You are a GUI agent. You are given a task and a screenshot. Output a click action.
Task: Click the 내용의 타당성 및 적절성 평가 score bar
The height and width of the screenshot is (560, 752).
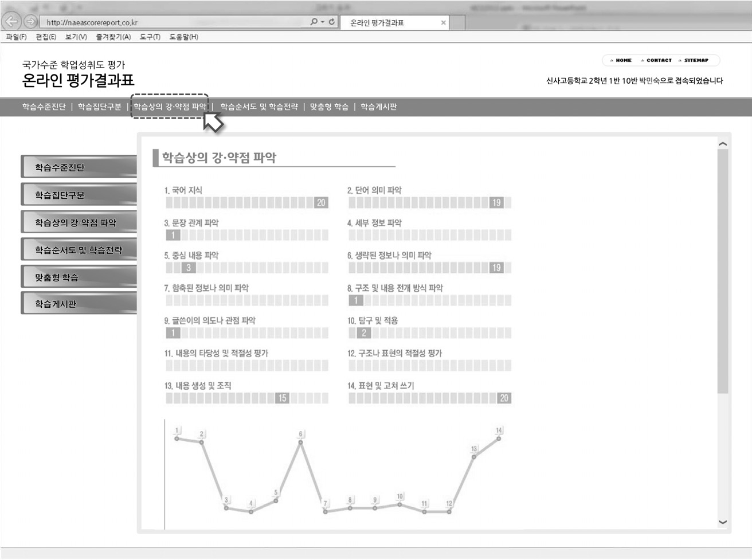247,366
